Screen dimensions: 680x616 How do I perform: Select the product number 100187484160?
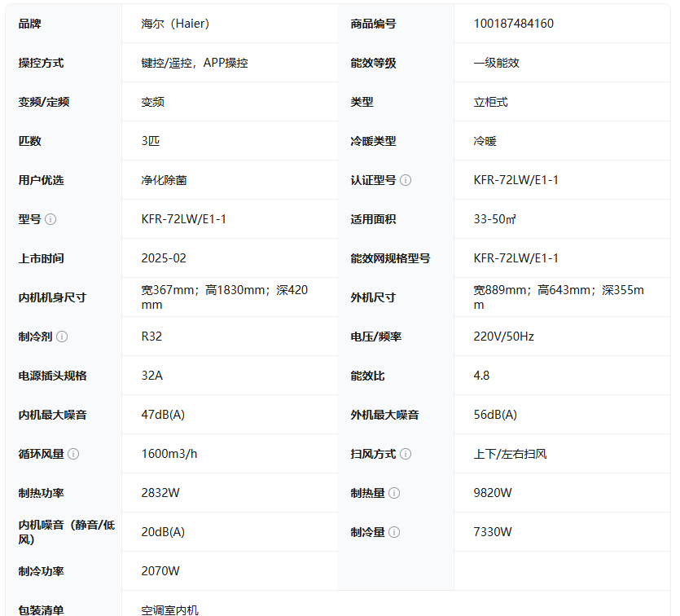point(514,24)
